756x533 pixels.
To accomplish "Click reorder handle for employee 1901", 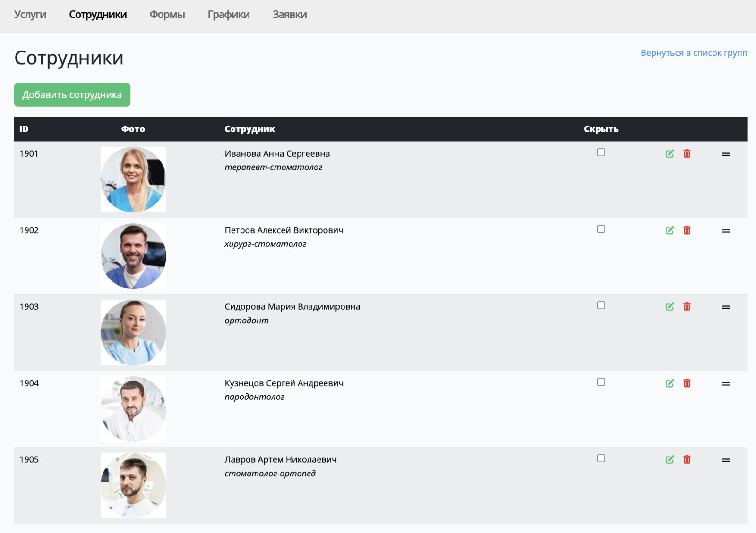I will (x=726, y=154).
